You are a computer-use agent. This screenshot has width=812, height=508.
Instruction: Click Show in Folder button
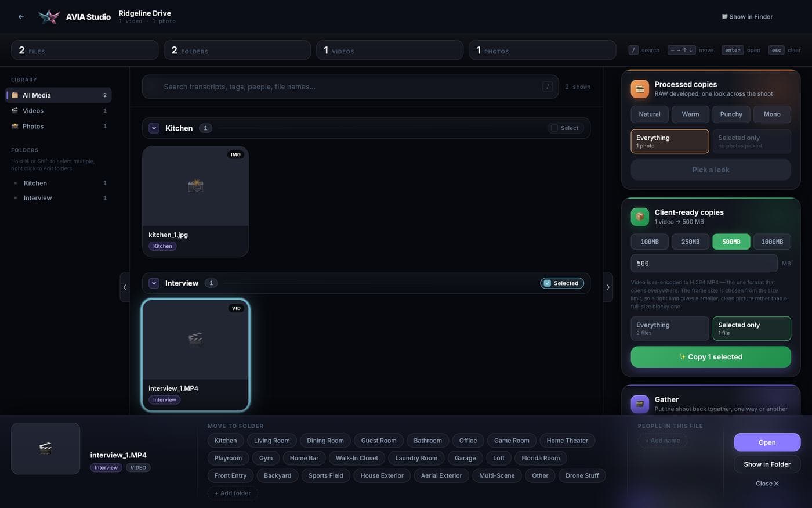pyautogui.click(x=767, y=464)
